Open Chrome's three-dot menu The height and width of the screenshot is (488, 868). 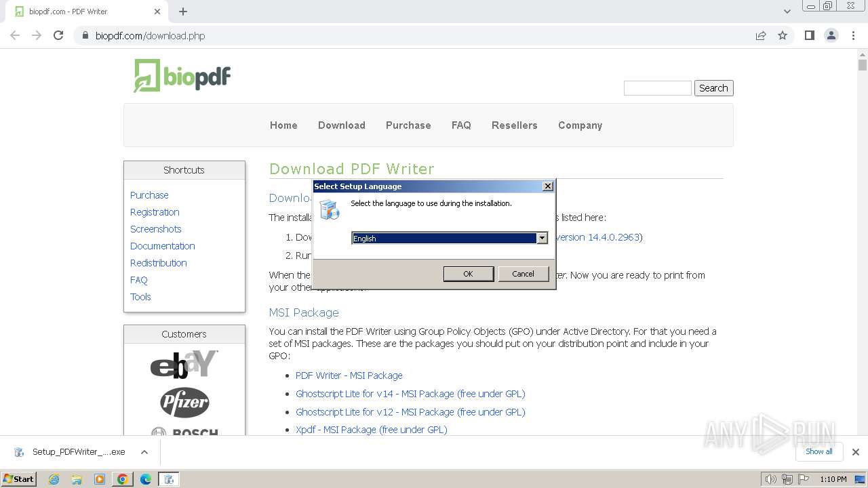point(853,35)
